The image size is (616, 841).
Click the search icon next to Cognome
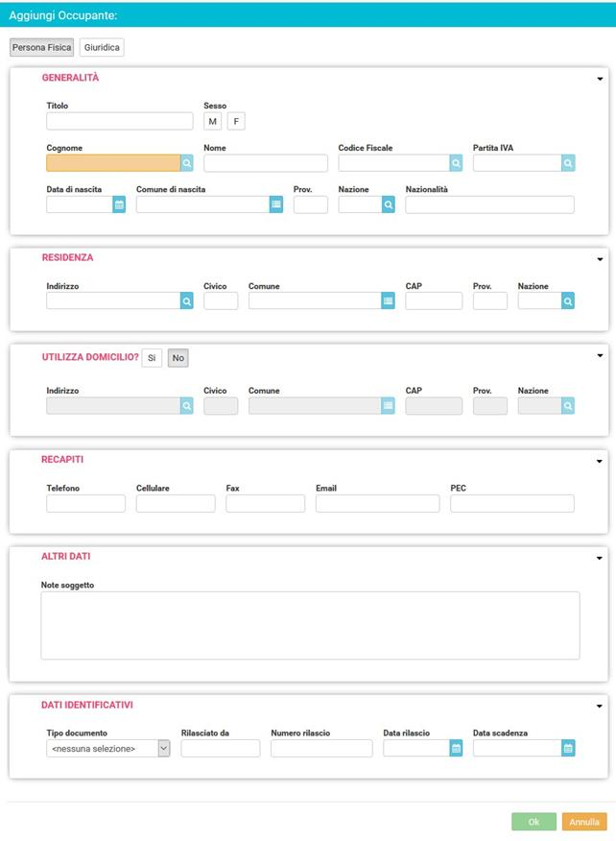[x=186, y=163]
